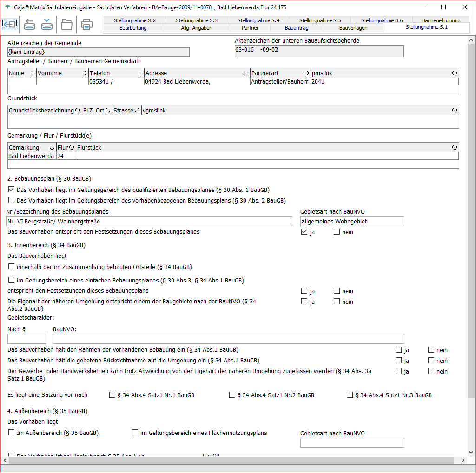Switch to the Bauantrag tab
Image resolution: width=476 pixels, height=473 pixels.
(x=297, y=28)
